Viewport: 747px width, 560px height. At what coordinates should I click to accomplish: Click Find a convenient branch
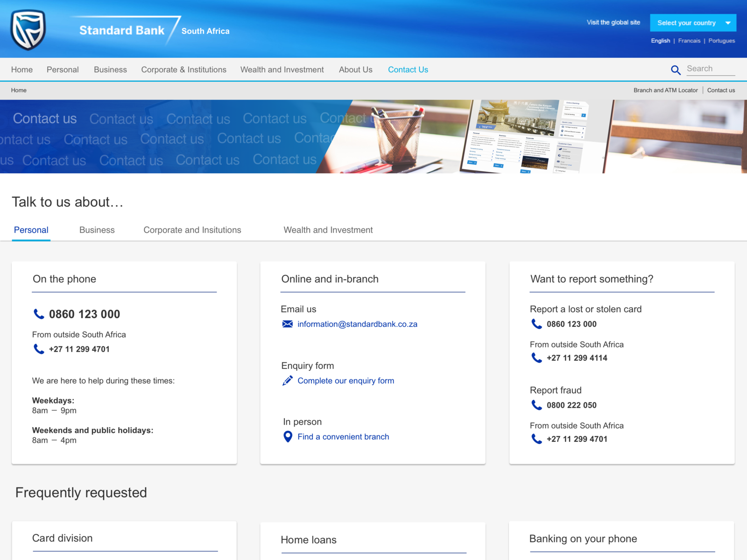tap(343, 436)
